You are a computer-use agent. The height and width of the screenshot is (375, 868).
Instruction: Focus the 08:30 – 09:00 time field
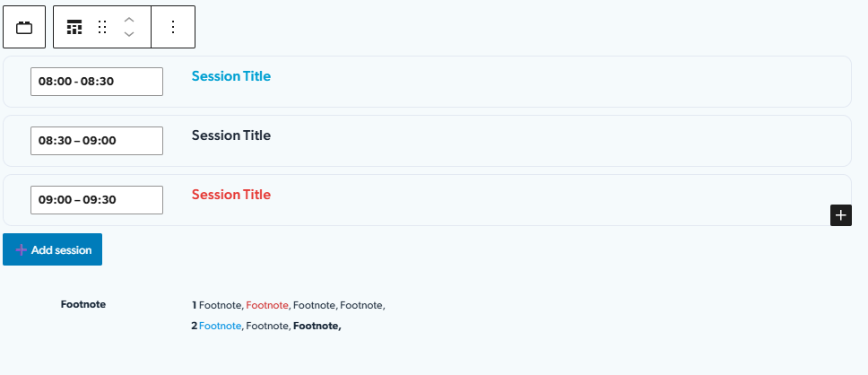coord(97,141)
